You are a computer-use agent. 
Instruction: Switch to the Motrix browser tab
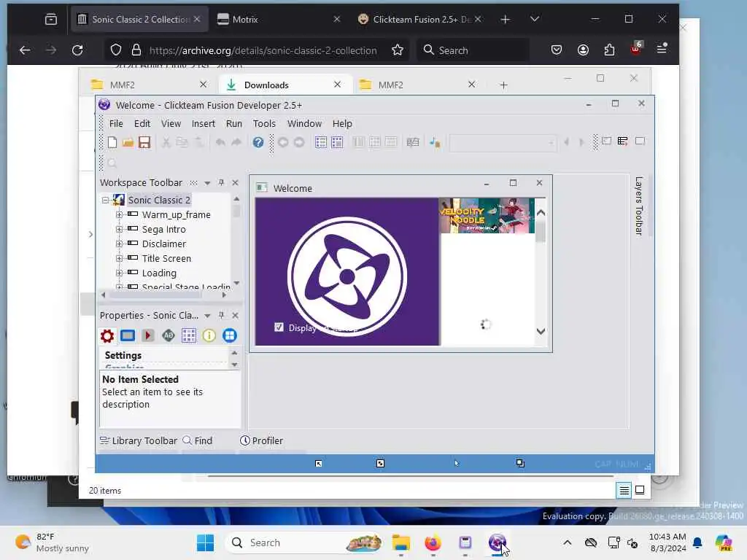point(278,19)
